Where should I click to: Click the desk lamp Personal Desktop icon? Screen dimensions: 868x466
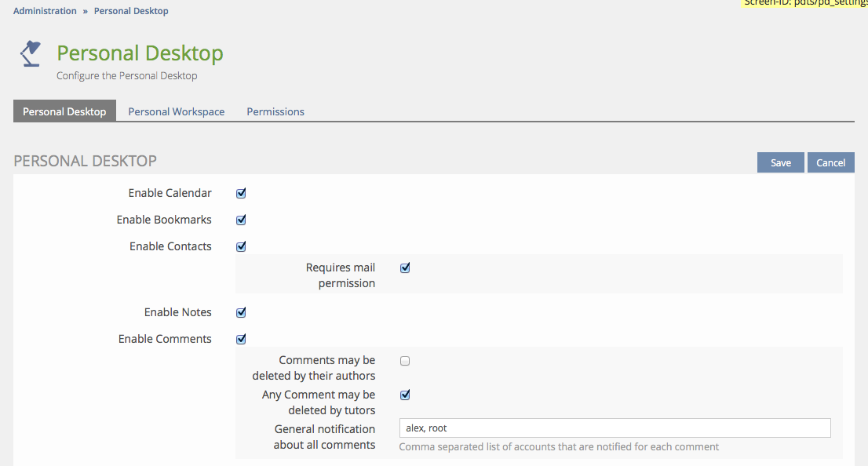[31, 54]
